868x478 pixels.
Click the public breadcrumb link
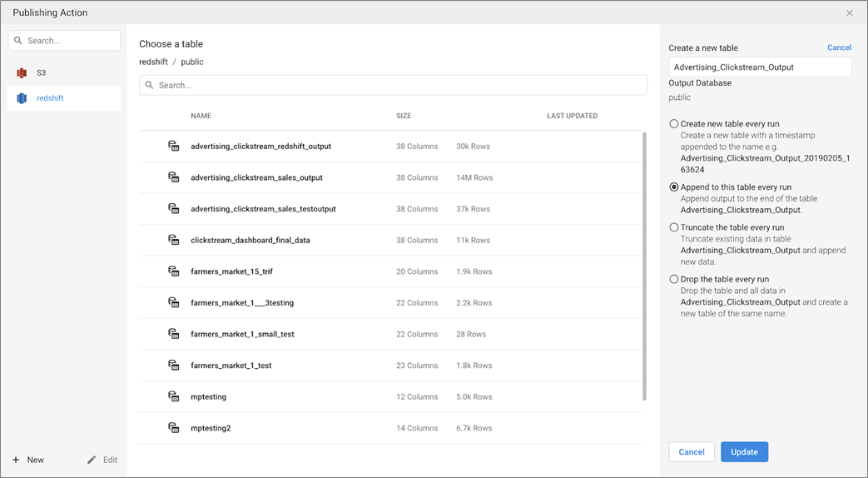[192, 62]
